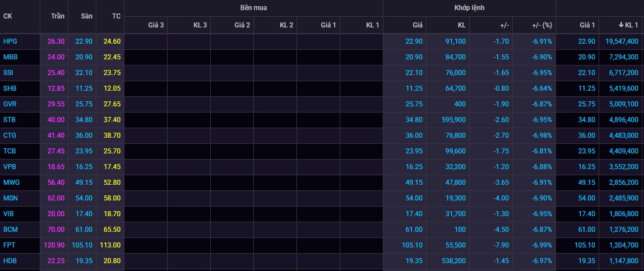Select the HDB stock row ticker
This screenshot has height=271, width=644.
[x=10, y=260]
